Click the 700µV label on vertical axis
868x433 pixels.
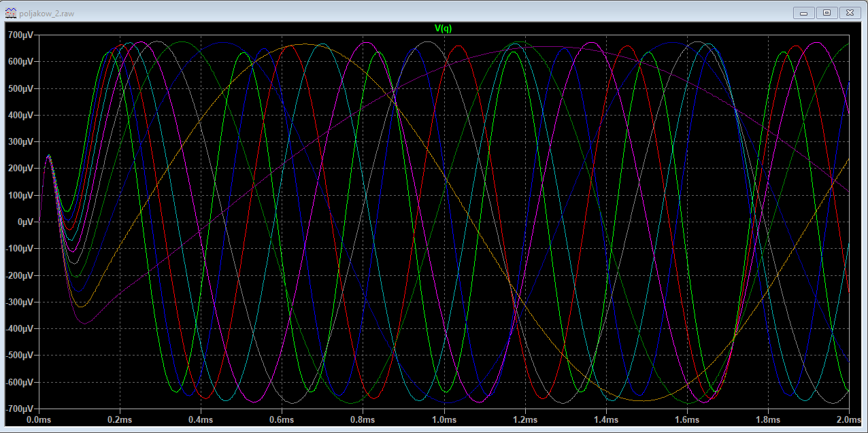point(20,35)
